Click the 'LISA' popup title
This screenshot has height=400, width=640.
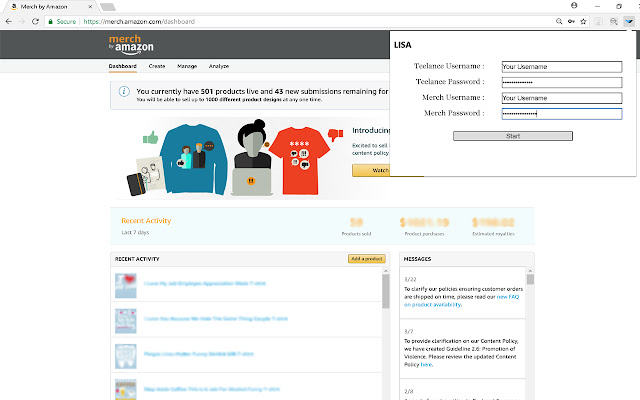click(x=402, y=45)
